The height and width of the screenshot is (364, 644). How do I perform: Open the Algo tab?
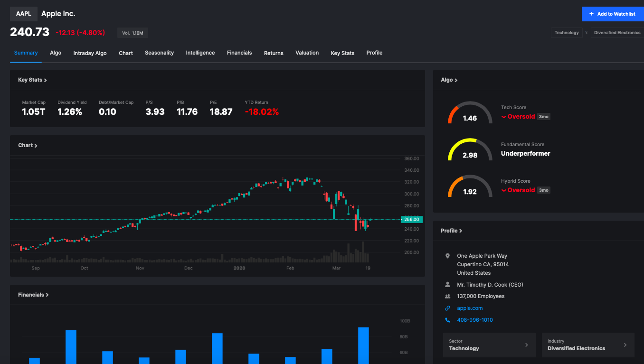[x=56, y=53]
